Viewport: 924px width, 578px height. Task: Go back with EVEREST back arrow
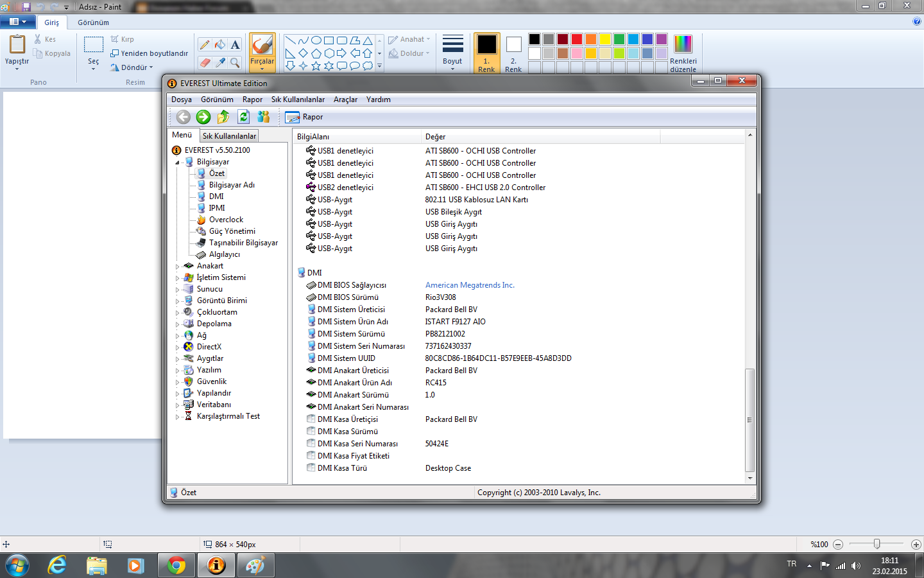coord(184,117)
